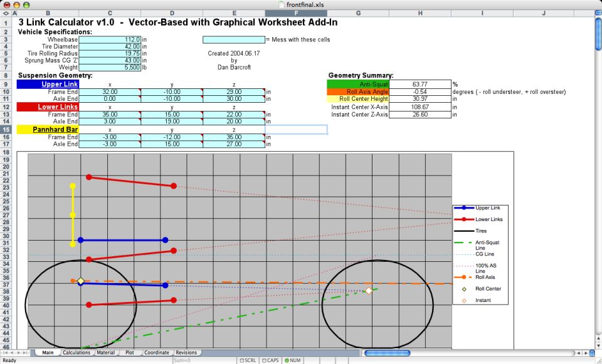Click the Roll Center legend entry

(481, 288)
